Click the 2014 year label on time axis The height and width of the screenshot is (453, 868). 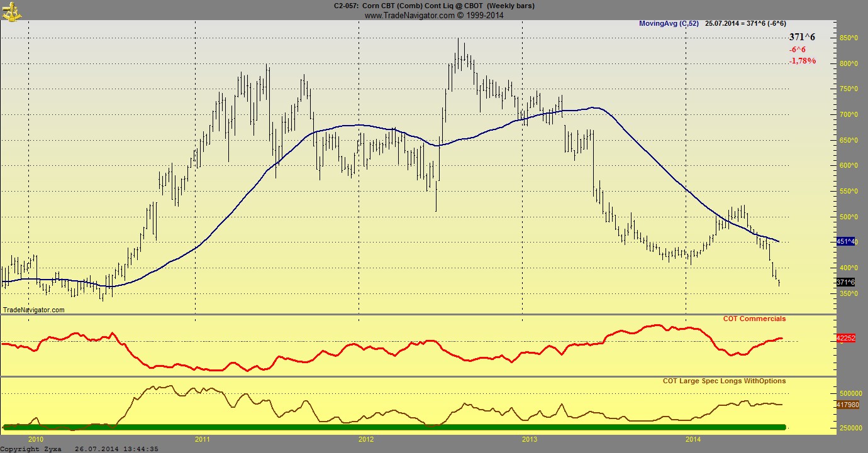coord(693,439)
